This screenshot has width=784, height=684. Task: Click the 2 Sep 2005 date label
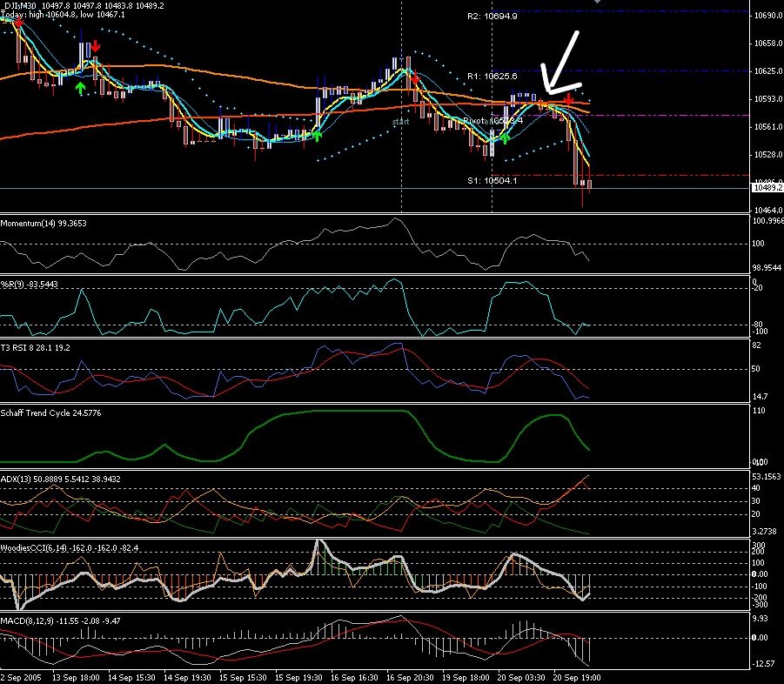point(21,678)
